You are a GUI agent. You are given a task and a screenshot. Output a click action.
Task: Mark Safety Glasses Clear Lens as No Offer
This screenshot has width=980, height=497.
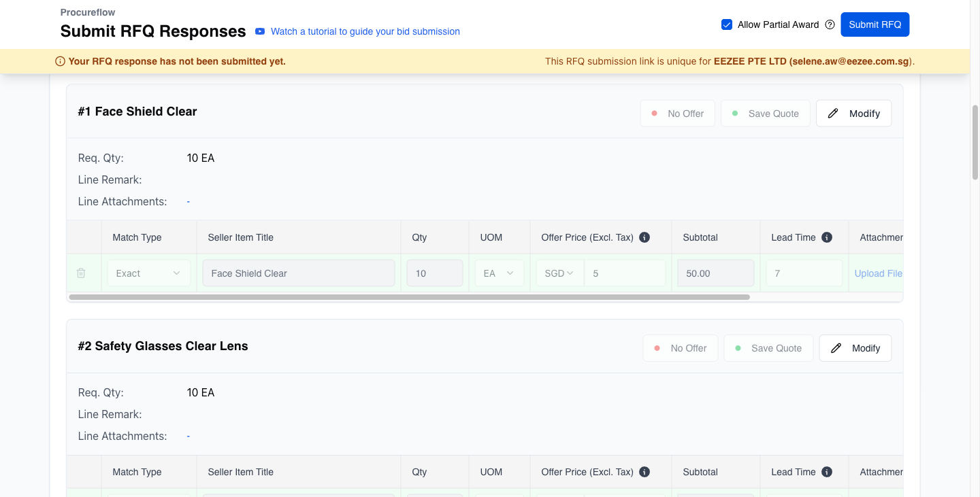(680, 348)
